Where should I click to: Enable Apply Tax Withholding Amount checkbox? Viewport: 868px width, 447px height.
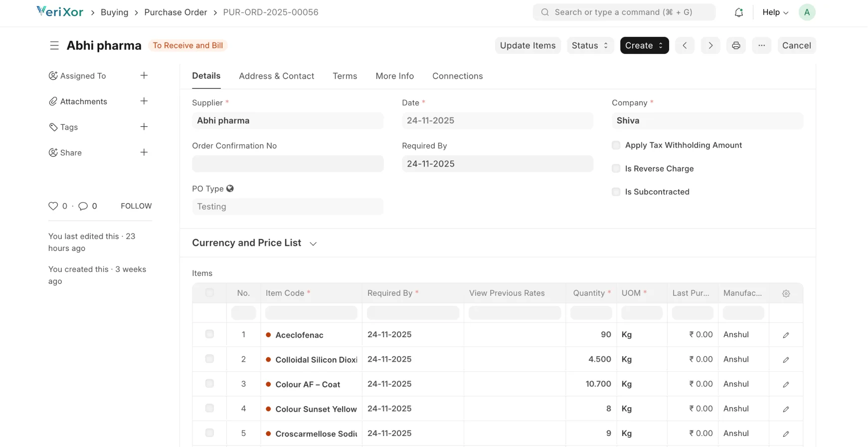pos(616,145)
